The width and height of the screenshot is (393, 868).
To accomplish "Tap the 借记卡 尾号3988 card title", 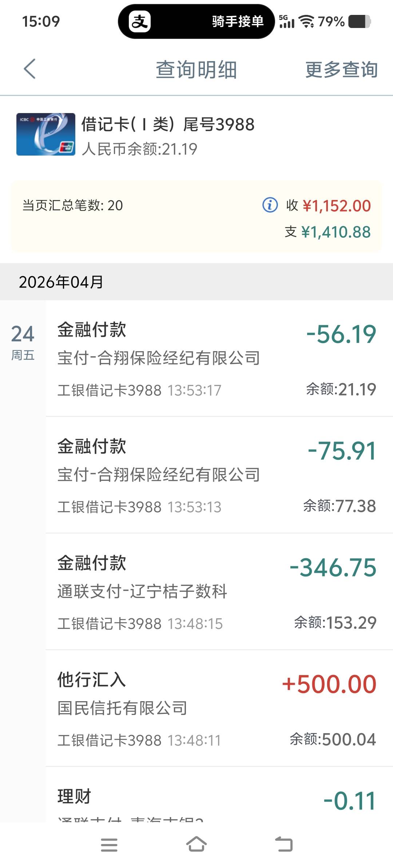I will (168, 124).
